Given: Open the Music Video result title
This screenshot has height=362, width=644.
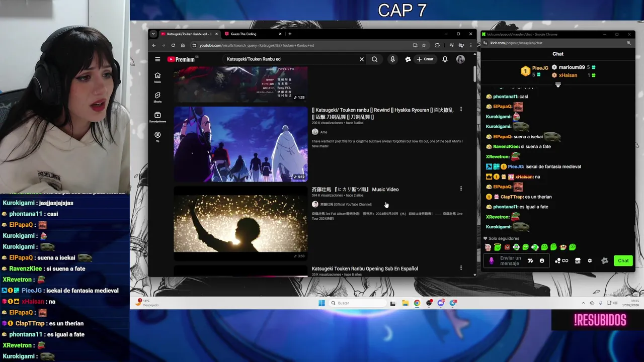Looking at the screenshot, I should 355,190.
